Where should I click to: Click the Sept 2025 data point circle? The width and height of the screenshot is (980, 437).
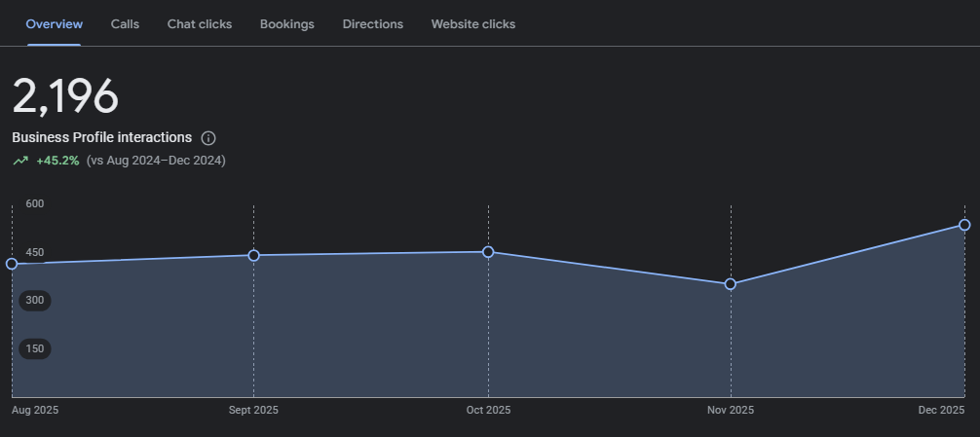click(254, 255)
